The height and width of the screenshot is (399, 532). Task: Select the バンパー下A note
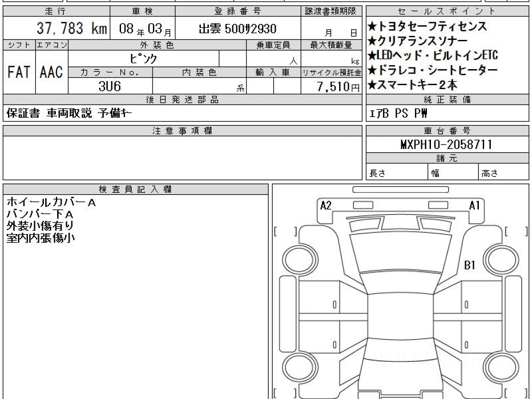tap(39, 214)
